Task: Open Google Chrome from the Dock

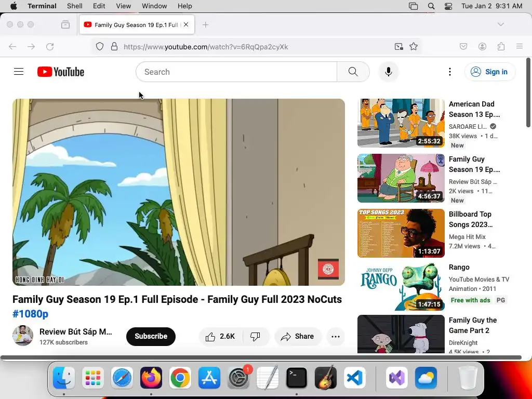Action: click(180, 378)
